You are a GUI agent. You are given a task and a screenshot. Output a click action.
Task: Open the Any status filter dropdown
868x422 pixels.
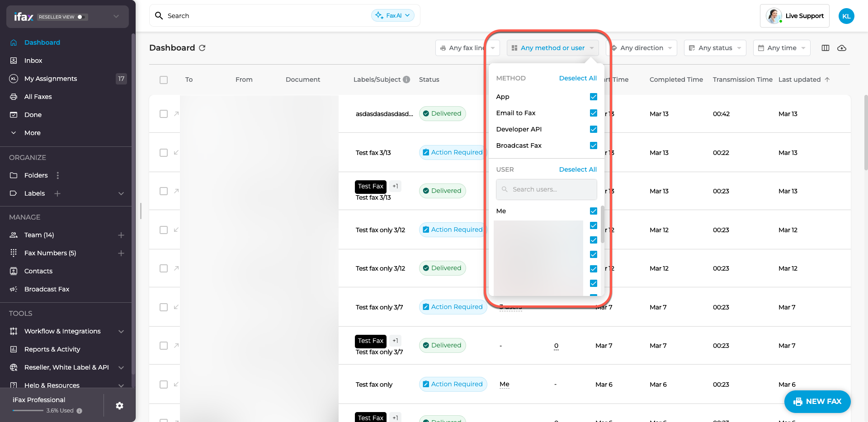pyautogui.click(x=715, y=48)
